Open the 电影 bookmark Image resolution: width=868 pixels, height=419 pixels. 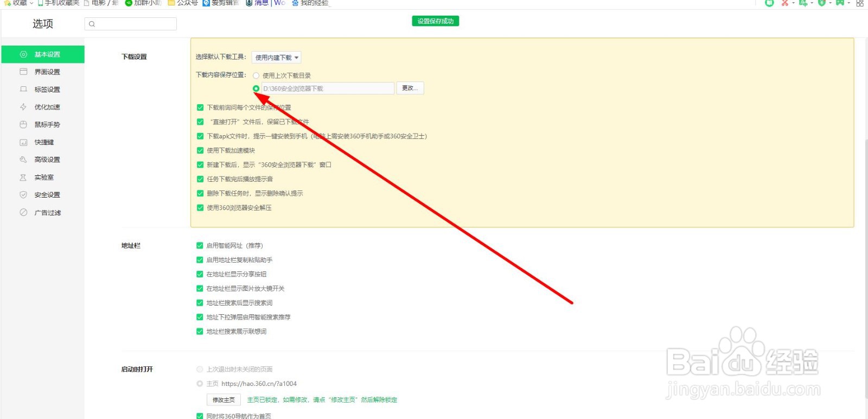coord(101,3)
